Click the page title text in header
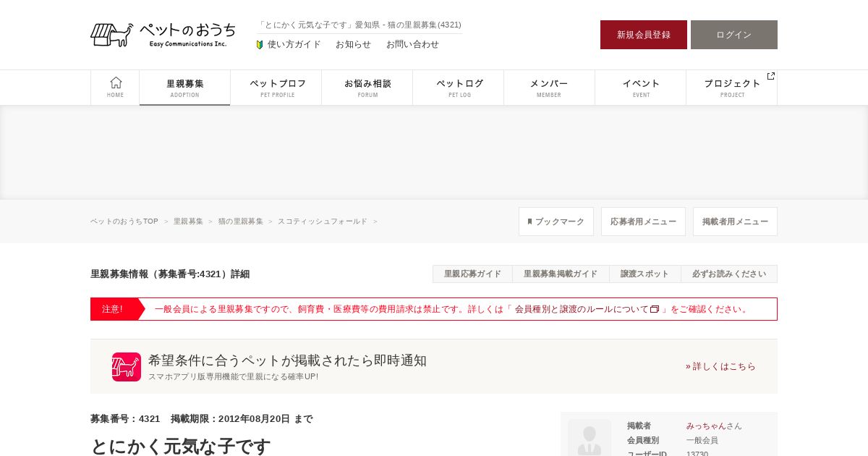Viewport: 868px width, 456px height. [359, 25]
